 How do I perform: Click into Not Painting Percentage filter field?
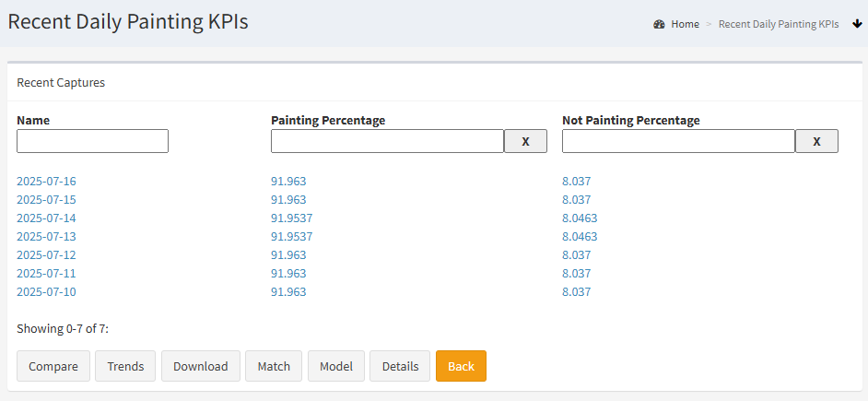click(679, 141)
